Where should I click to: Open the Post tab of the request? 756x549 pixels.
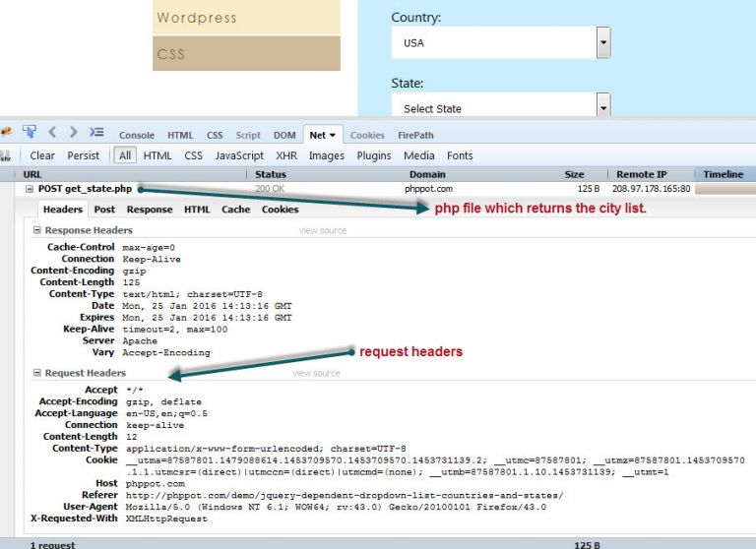[104, 210]
